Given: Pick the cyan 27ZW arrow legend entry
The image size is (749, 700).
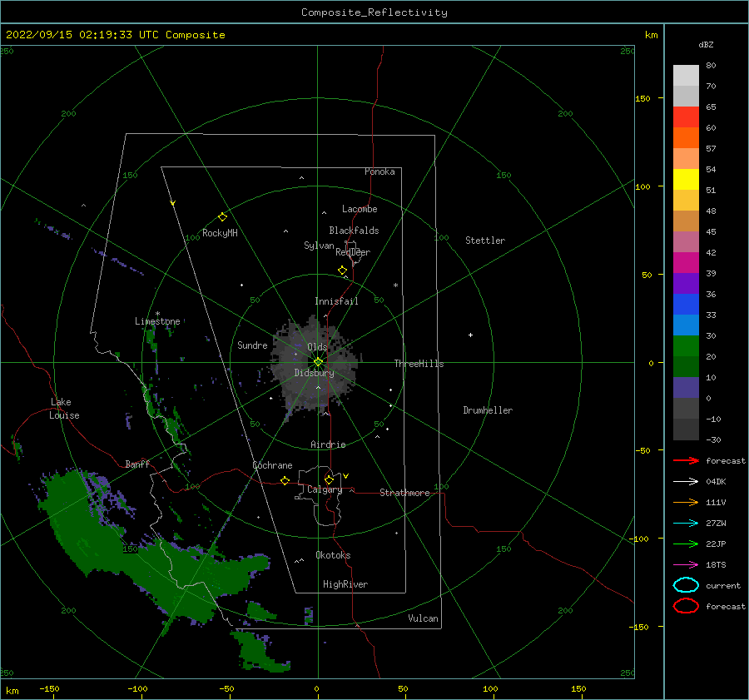Looking at the screenshot, I should pos(686,524).
